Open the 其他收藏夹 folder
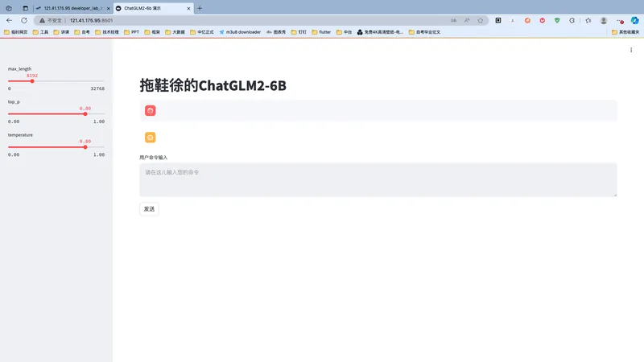Screen dimensions: 644x362 coord(625,32)
